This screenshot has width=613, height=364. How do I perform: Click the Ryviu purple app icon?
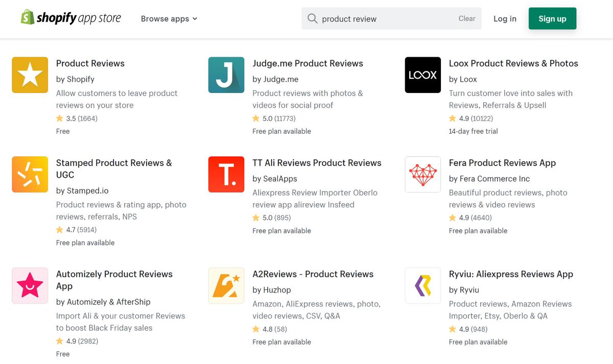422,285
